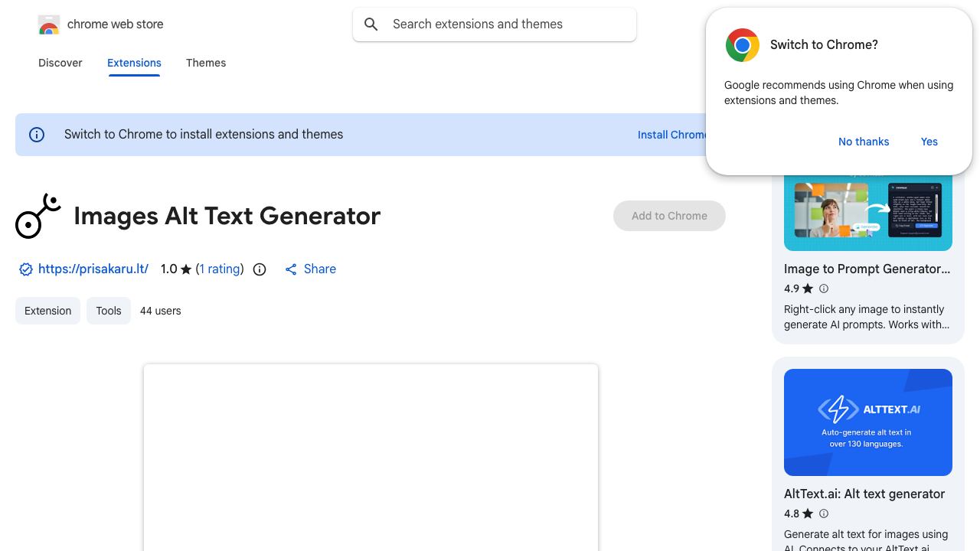Click the Install Chrome link
Image resolution: width=980 pixels, height=551 pixels.
pyautogui.click(x=672, y=135)
